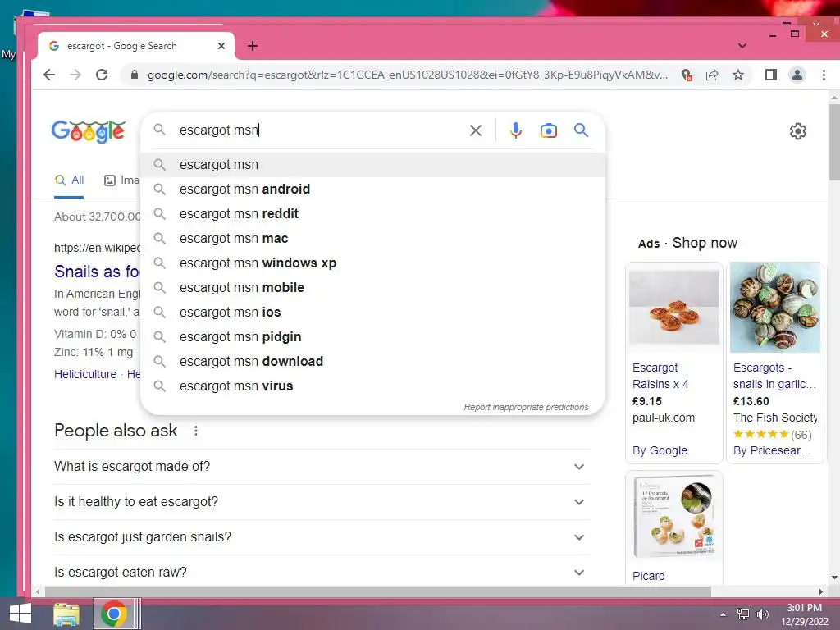Reload the Google search page
This screenshot has width=840, height=630.
click(x=102, y=75)
